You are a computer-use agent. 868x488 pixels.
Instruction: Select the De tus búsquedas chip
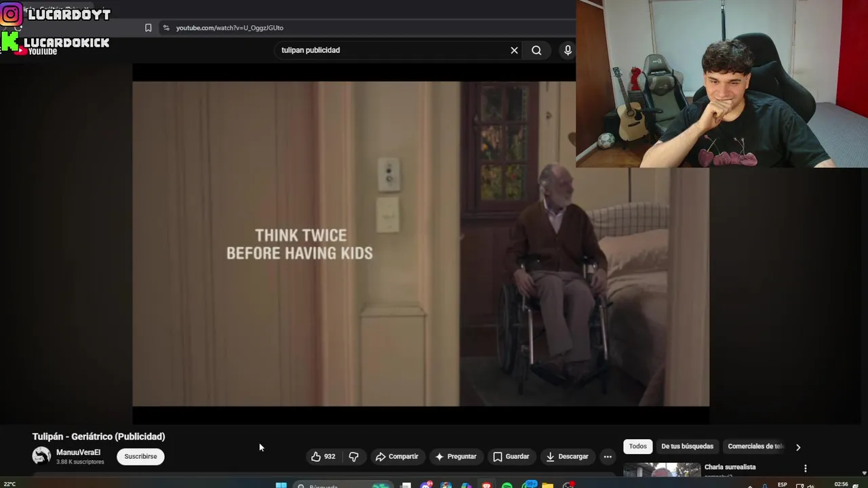tap(687, 447)
